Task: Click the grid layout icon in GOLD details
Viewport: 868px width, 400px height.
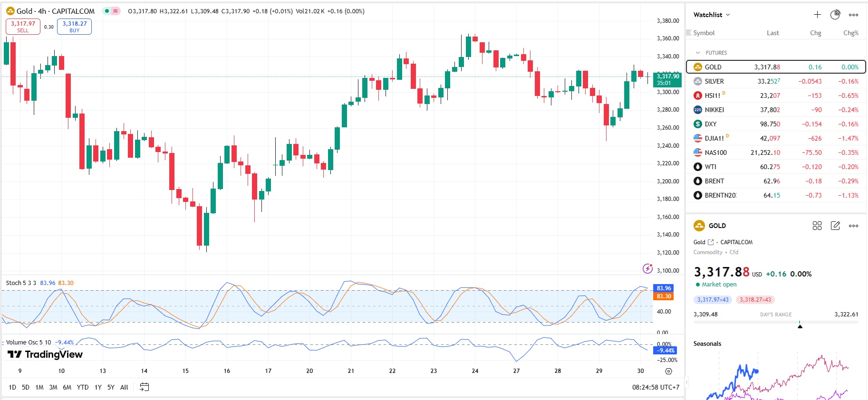Action: (x=817, y=226)
